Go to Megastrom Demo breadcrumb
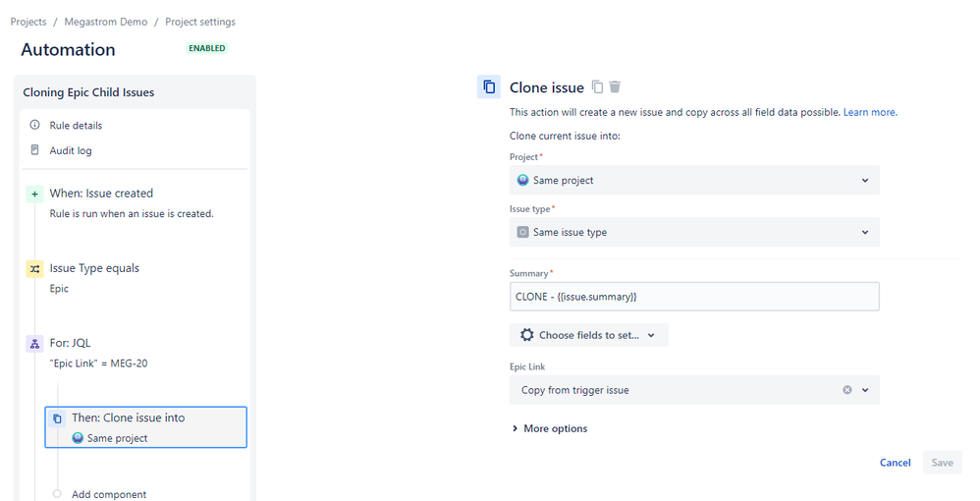Viewport: 980px width, 501px height. (x=106, y=22)
